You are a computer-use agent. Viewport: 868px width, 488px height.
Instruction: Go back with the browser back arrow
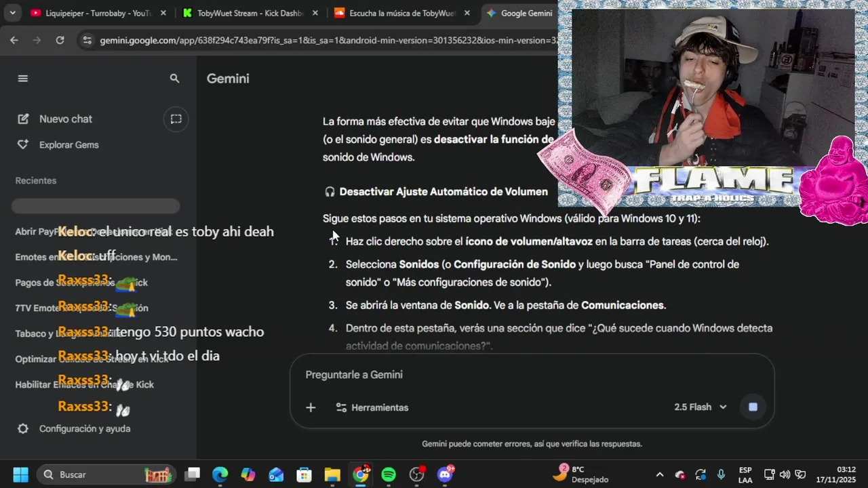(14, 40)
